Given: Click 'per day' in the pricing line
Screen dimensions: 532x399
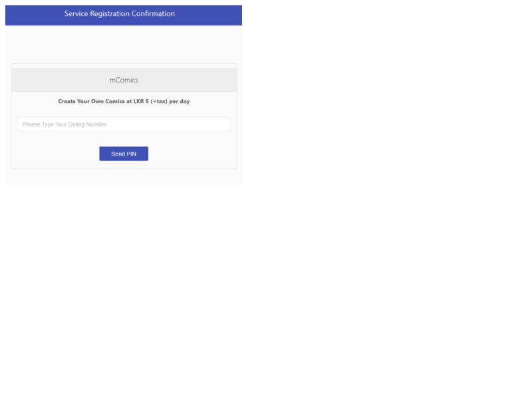Looking at the screenshot, I should 179,102.
